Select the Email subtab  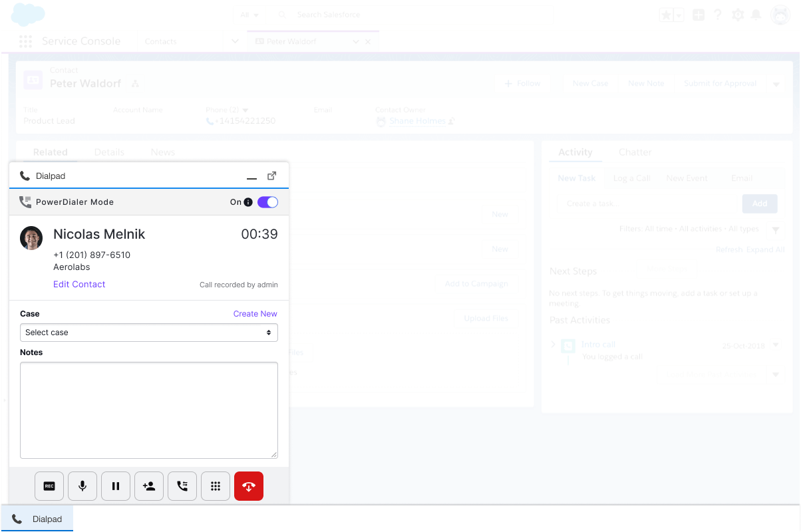click(x=742, y=178)
